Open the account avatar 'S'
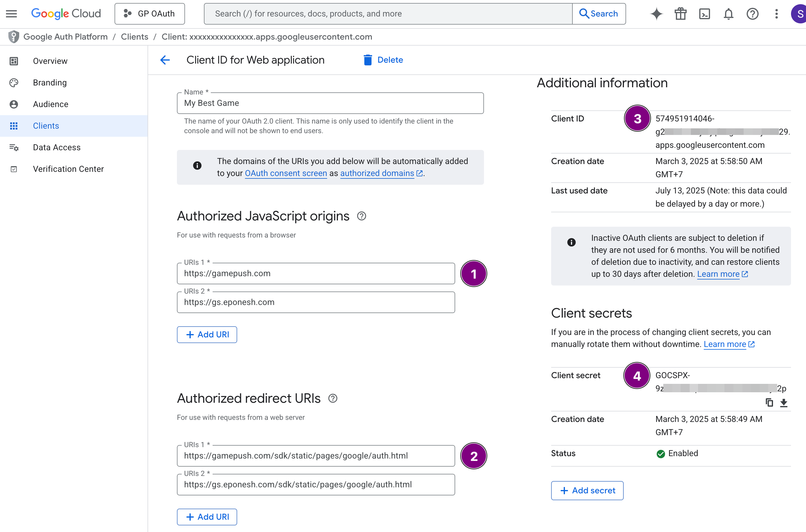Screen dimensions: 806x532 (x=799, y=13)
